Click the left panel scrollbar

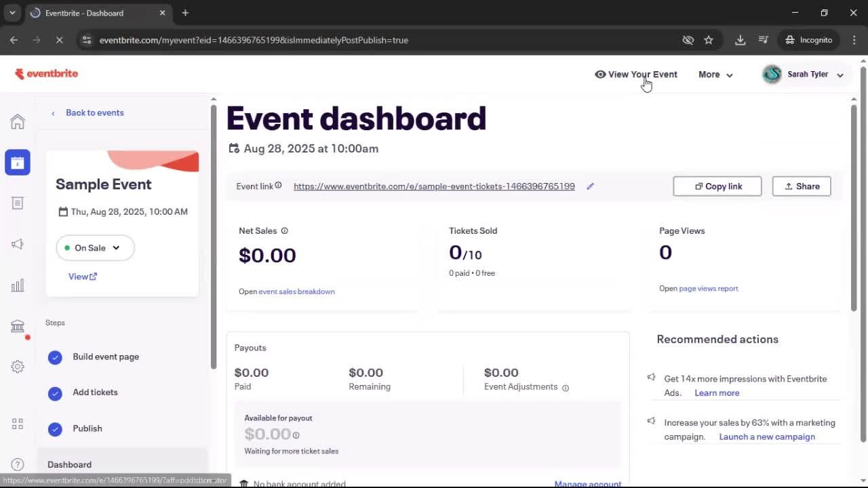[x=214, y=237]
